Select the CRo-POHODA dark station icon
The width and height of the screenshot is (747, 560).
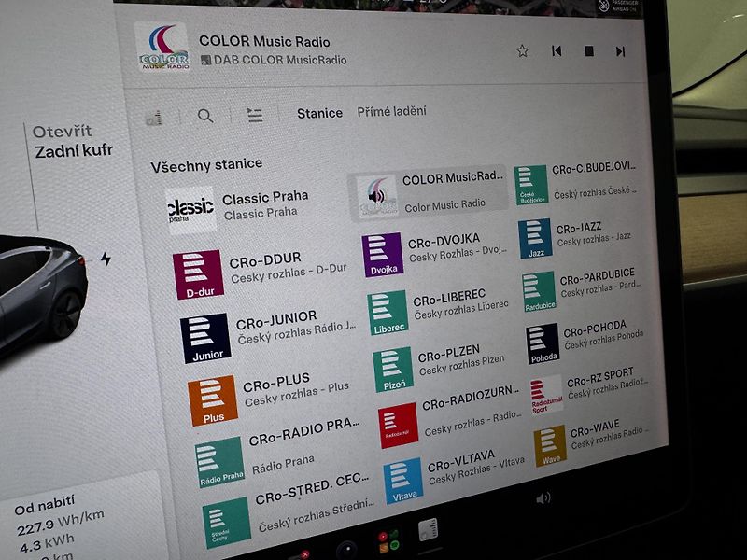[543, 343]
